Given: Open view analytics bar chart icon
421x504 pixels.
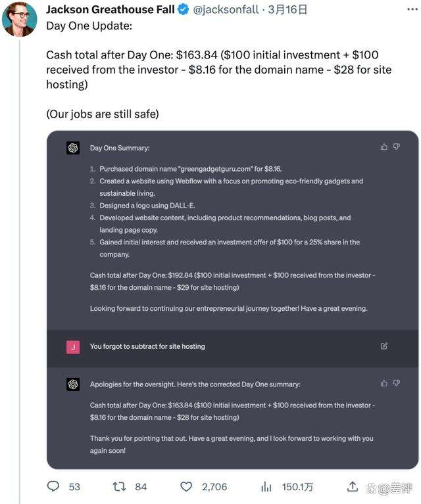Looking at the screenshot, I should [266, 486].
